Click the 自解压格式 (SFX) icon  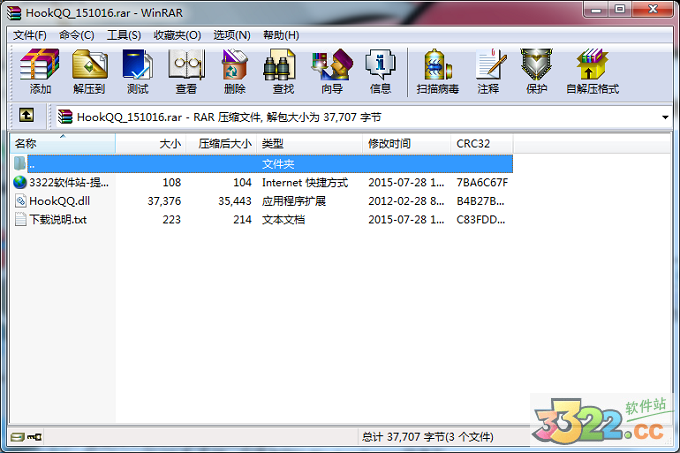[x=592, y=70]
